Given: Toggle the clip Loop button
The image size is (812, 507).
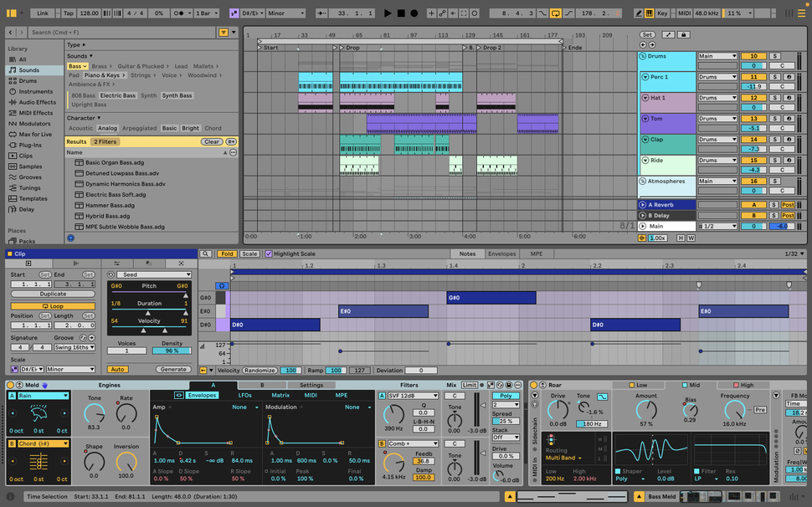Looking at the screenshot, I should click(x=53, y=306).
